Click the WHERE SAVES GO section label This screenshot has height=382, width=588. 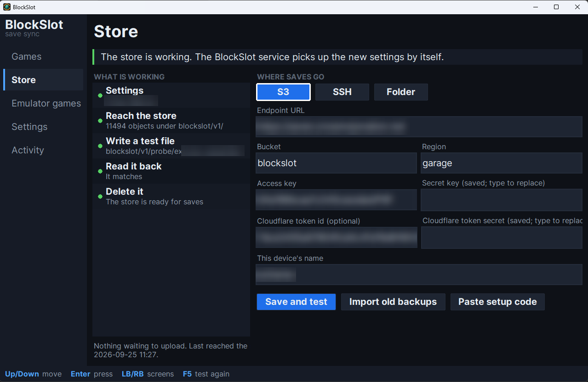291,77
